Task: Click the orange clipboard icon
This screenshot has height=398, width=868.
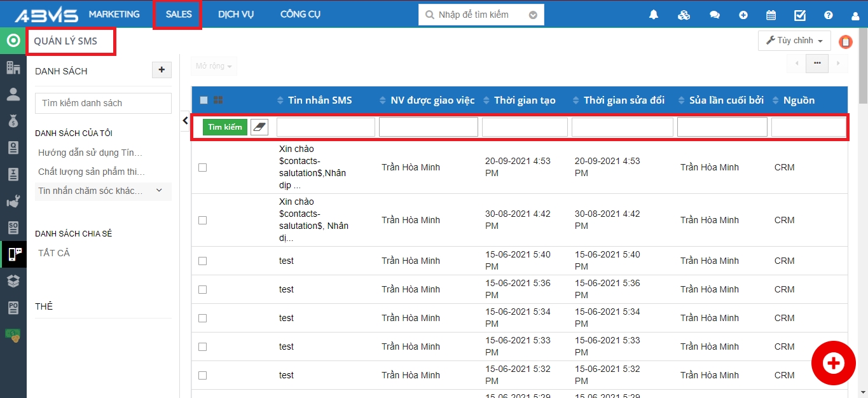Action: [x=846, y=42]
